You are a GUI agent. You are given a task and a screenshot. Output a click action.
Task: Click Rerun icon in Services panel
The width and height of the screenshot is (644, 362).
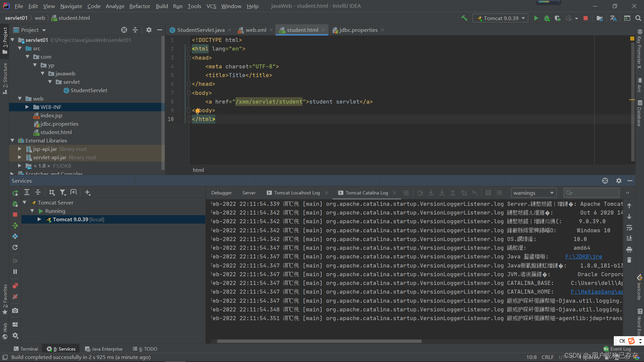pos(15,193)
